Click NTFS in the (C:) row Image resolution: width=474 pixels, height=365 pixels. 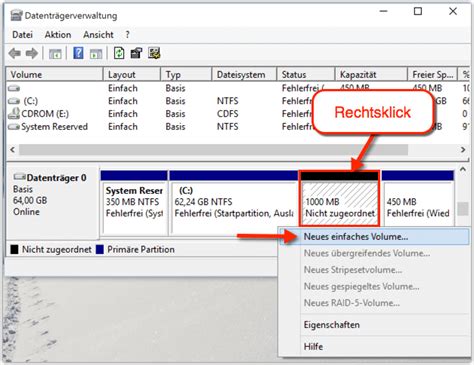[228, 101]
